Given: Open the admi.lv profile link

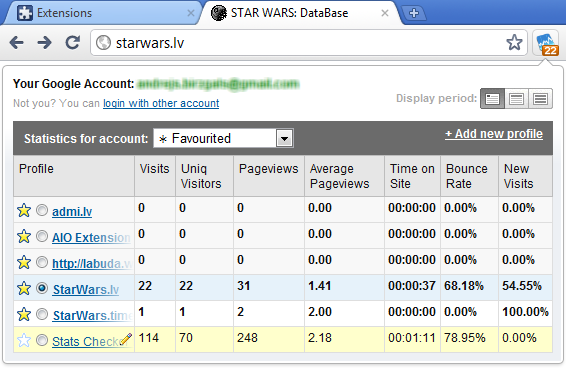Looking at the screenshot, I should pyautogui.click(x=72, y=211).
